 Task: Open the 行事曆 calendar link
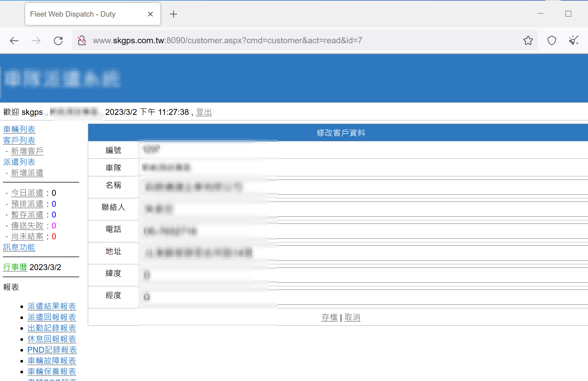click(x=15, y=267)
